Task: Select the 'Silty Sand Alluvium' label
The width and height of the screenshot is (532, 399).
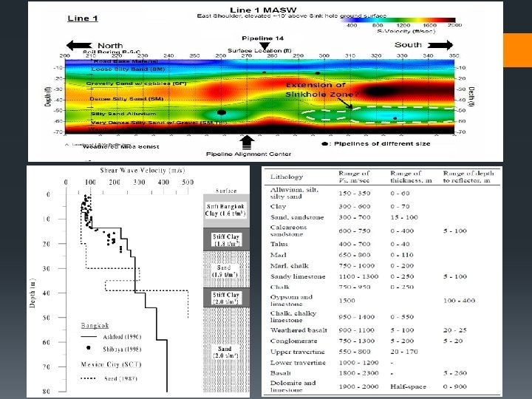Action: (x=123, y=114)
